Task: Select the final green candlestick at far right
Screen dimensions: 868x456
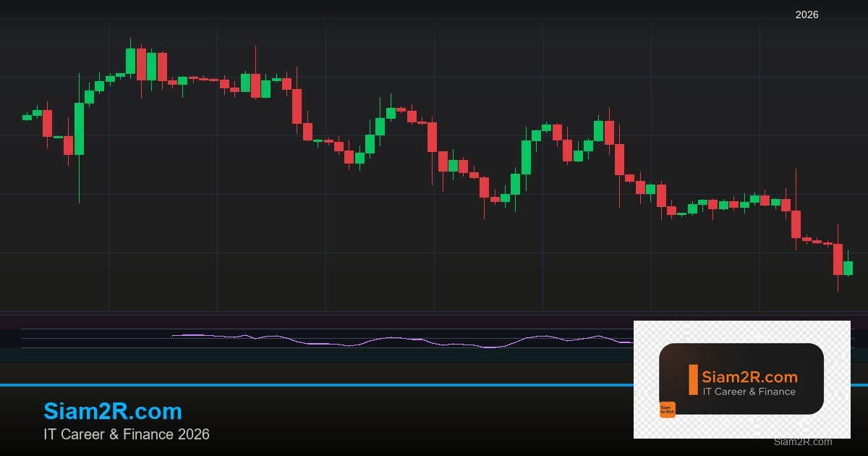Action: pos(848,268)
